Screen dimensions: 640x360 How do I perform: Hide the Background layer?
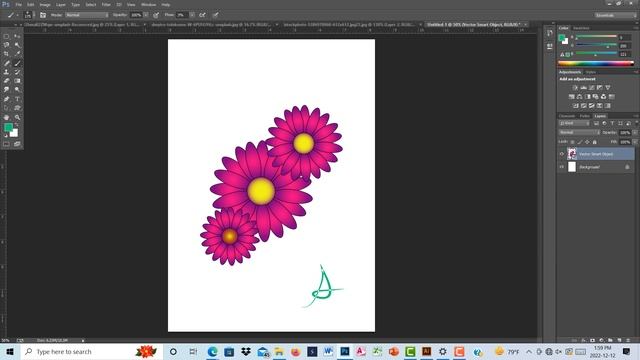[x=562, y=167]
